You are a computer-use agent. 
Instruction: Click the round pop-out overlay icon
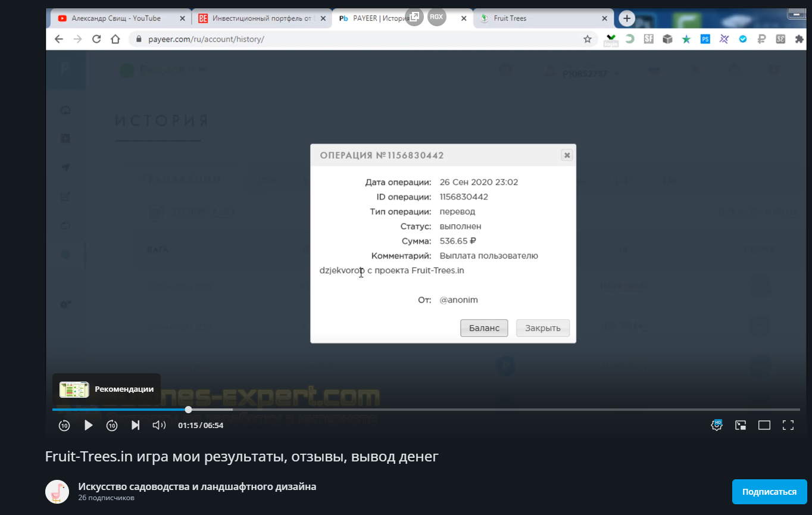pyautogui.click(x=414, y=17)
